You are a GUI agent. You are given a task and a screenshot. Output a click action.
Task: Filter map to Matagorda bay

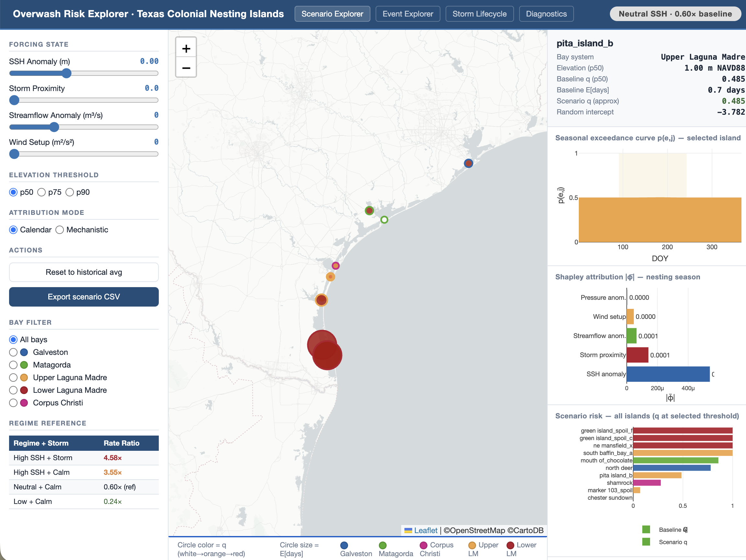(13, 365)
